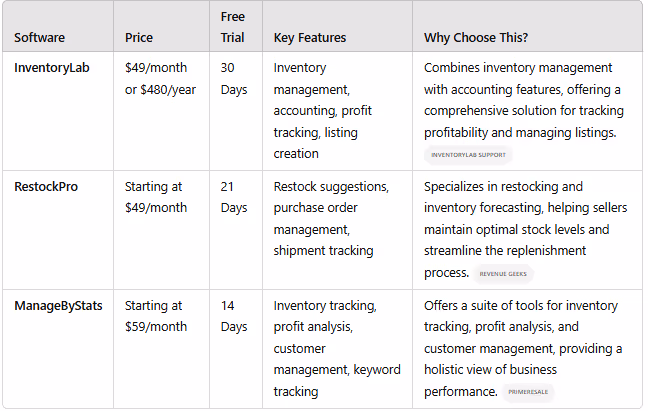Click InventoryLab's key features text
648x411 pixels.
(x=322, y=111)
